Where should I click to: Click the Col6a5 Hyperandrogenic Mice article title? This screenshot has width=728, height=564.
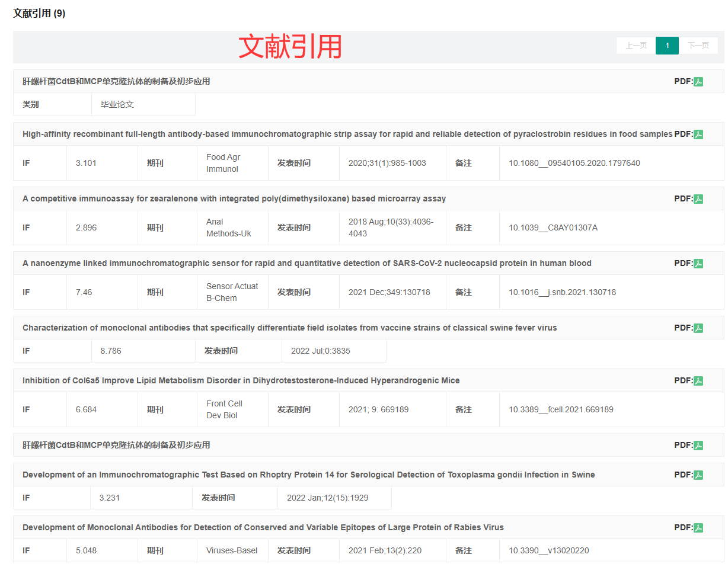pos(241,381)
